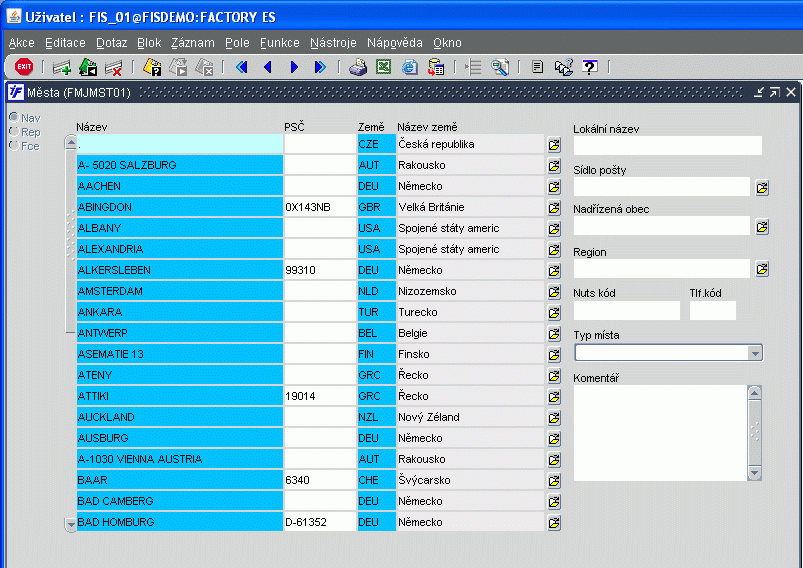Click the Komentář scroll up arrow
This screenshot has height=568, width=803.
(754, 393)
